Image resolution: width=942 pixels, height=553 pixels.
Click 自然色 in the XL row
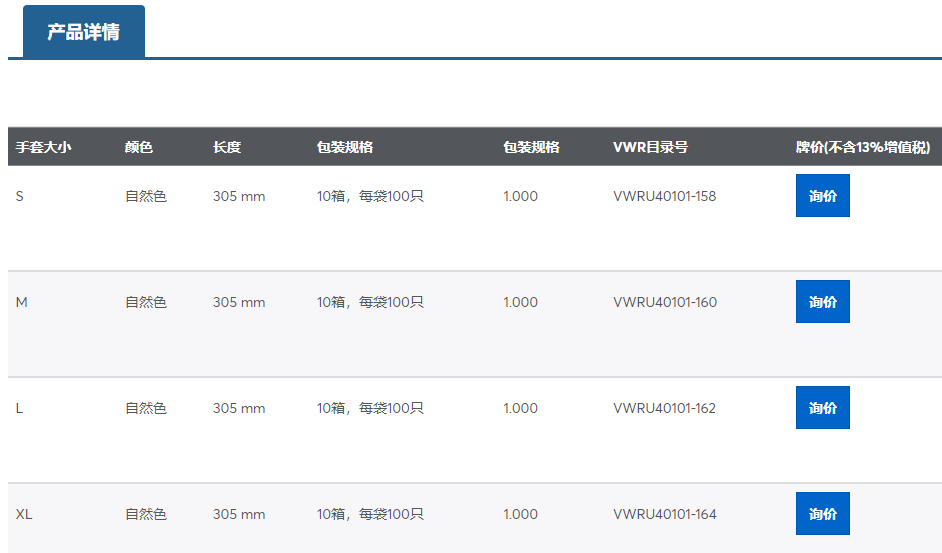[145, 514]
